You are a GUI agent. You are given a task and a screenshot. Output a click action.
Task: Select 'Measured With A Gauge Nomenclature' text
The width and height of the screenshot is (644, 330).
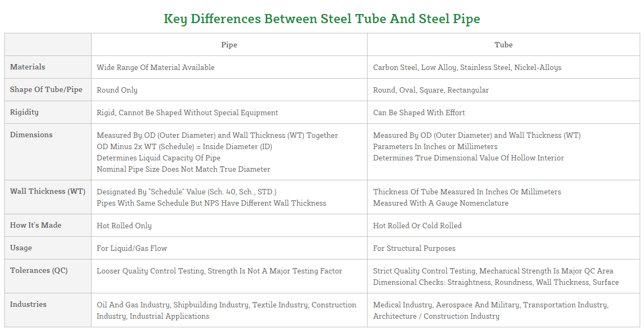441,203
